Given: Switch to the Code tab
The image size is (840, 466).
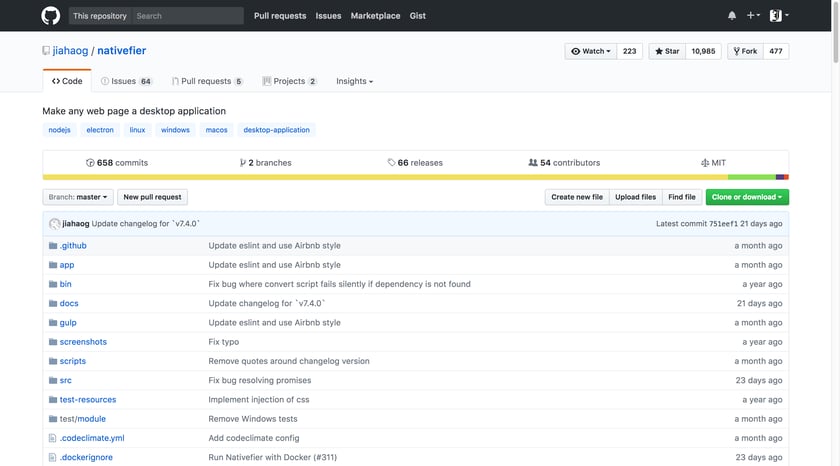Looking at the screenshot, I should coord(67,81).
